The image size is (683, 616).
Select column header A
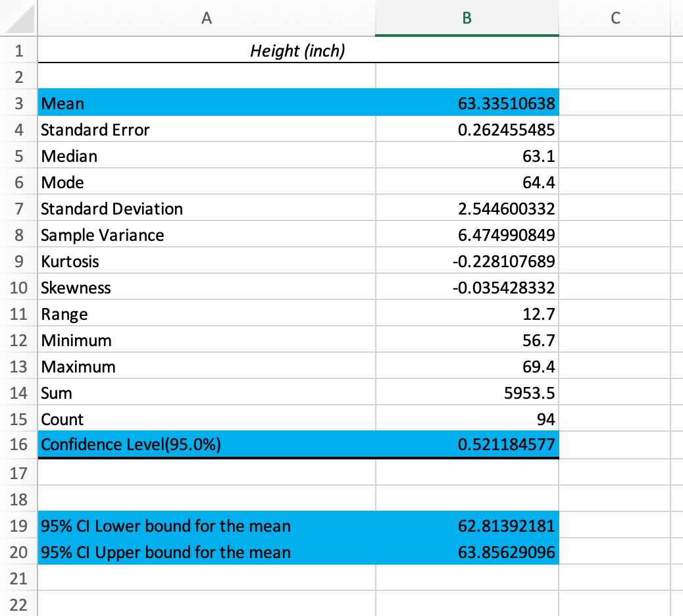pos(207,18)
